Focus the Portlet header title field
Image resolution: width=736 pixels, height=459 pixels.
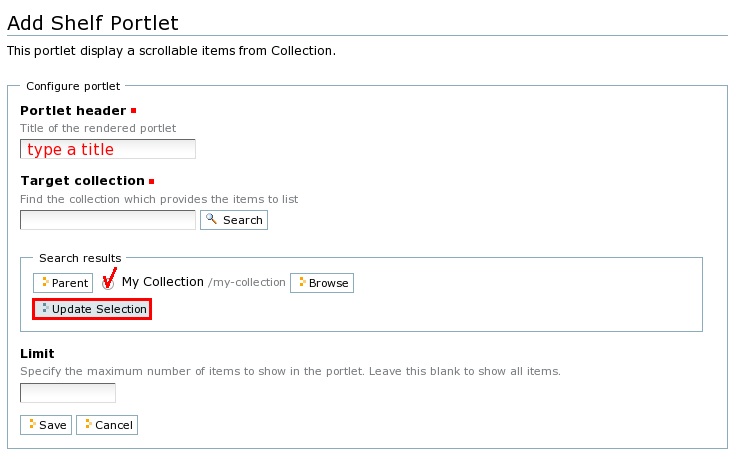[x=107, y=149]
